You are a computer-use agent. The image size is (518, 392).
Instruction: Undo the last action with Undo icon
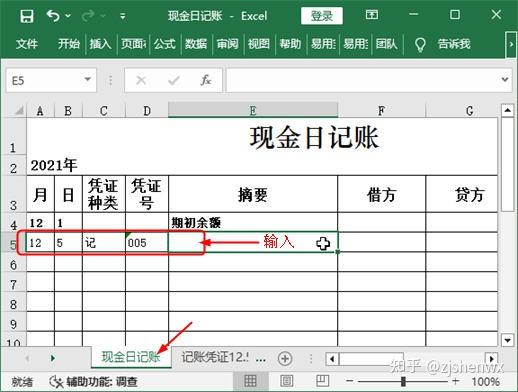pos(53,16)
